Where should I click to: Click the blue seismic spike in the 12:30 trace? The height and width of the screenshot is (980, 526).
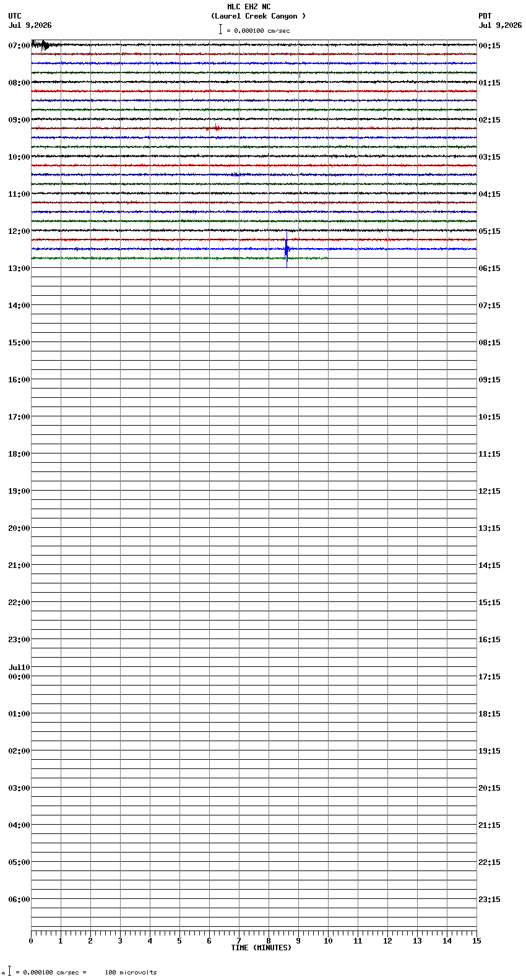pyautogui.click(x=287, y=249)
